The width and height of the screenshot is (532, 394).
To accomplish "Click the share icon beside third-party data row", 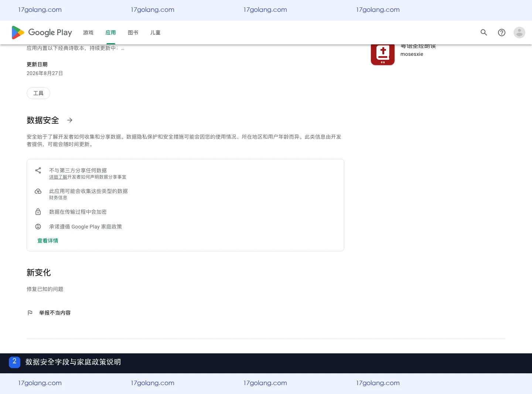I will point(38,170).
